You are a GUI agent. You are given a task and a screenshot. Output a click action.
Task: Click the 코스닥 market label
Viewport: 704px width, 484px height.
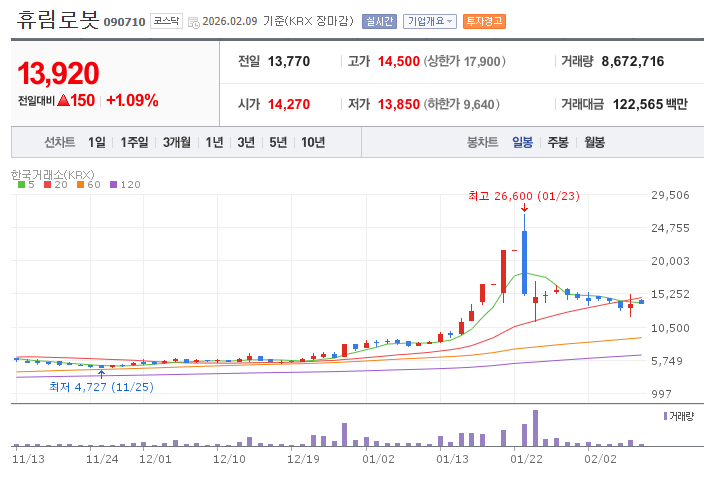(166, 21)
